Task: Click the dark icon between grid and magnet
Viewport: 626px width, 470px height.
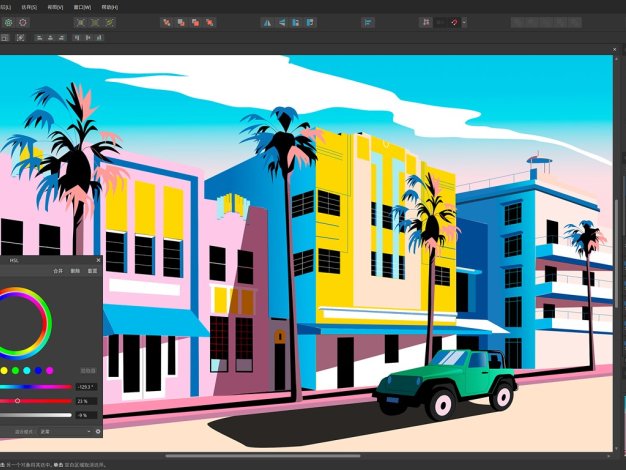Action: [x=440, y=22]
